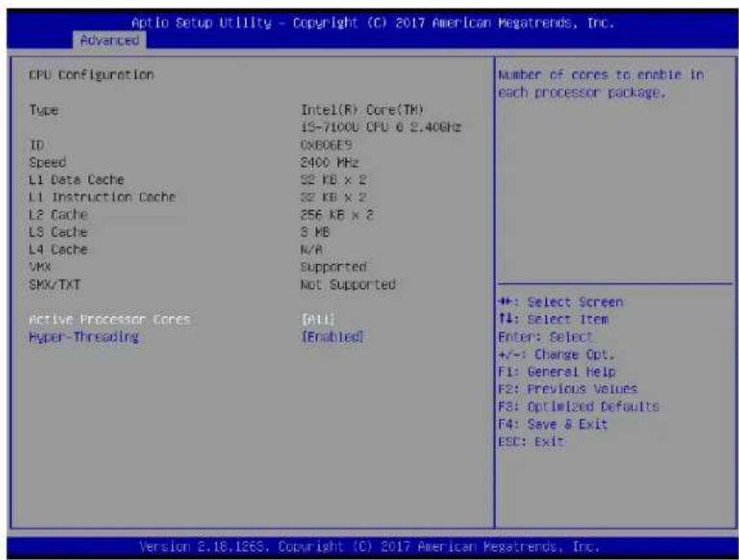Click the N/A value

pyautogui.click(x=312, y=249)
